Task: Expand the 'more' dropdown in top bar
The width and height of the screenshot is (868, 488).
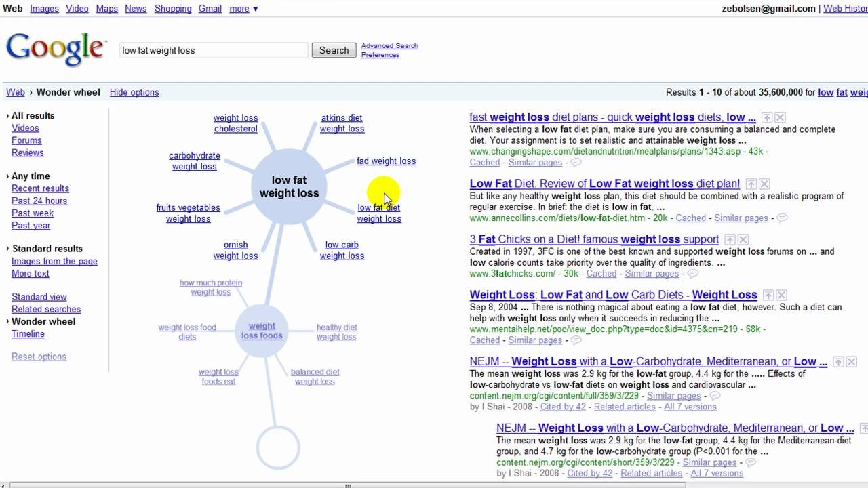Action: pyautogui.click(x=243, y=9)
